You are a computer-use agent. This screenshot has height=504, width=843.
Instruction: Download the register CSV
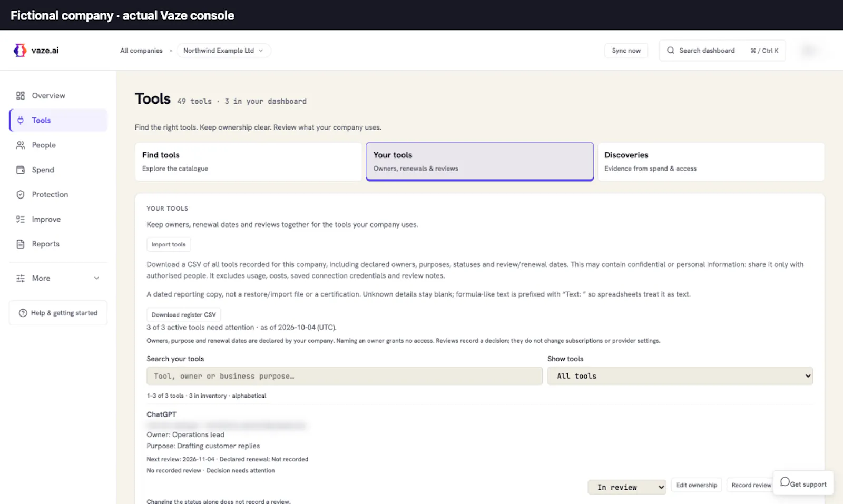pos(183,314)
